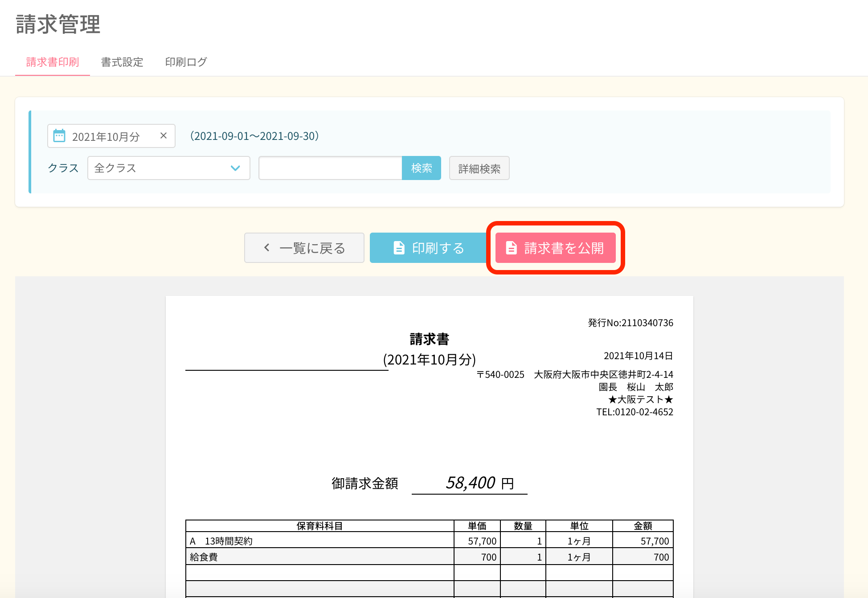Click the 検索 search button

click(422, 168)
